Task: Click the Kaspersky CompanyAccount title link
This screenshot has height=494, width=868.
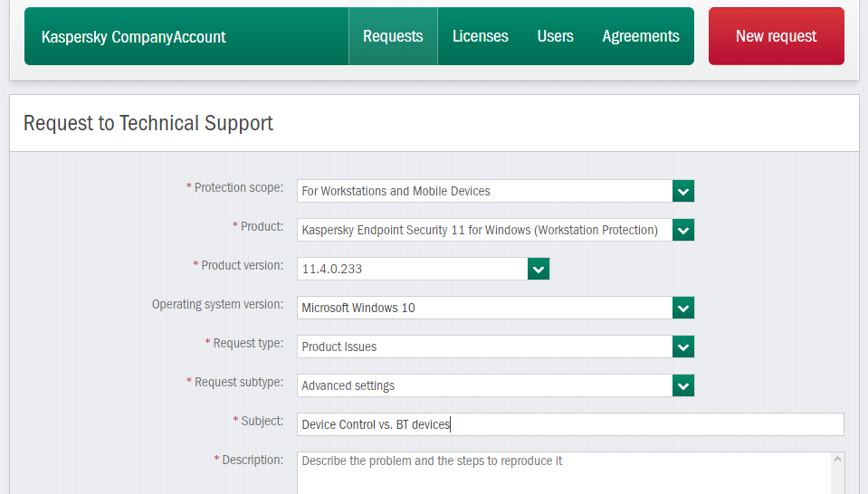Action: 134,37
